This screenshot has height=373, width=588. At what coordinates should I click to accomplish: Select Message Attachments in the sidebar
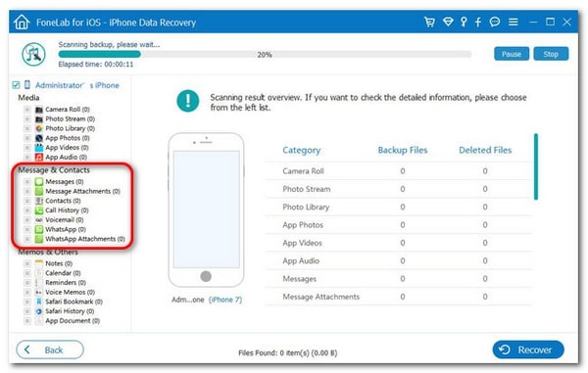coord(82,191)
